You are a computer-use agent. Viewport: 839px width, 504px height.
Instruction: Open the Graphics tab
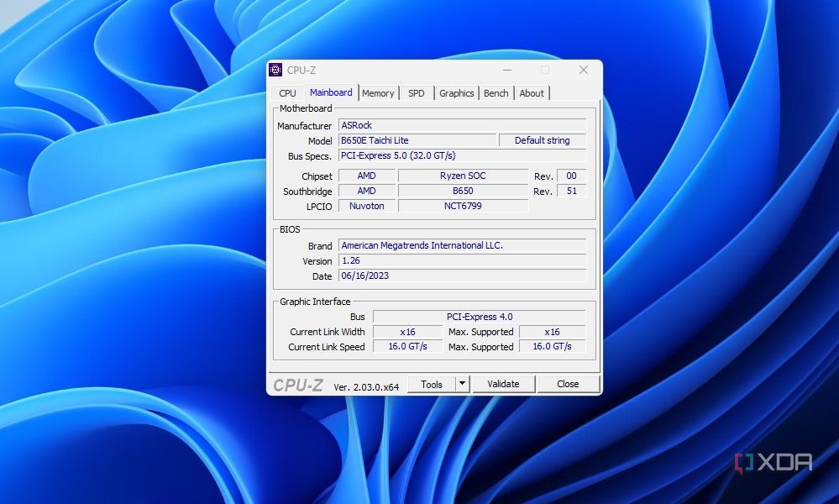tap(456, 93)
